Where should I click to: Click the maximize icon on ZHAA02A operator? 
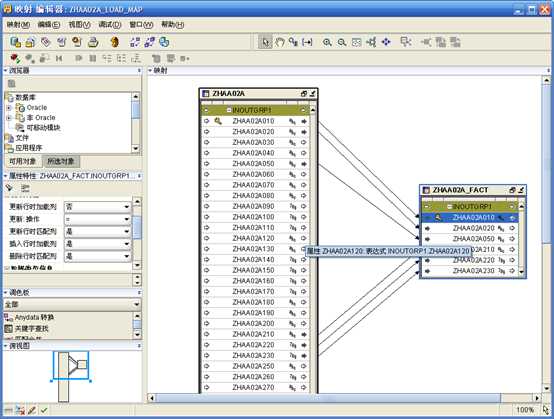coord(303,94)
